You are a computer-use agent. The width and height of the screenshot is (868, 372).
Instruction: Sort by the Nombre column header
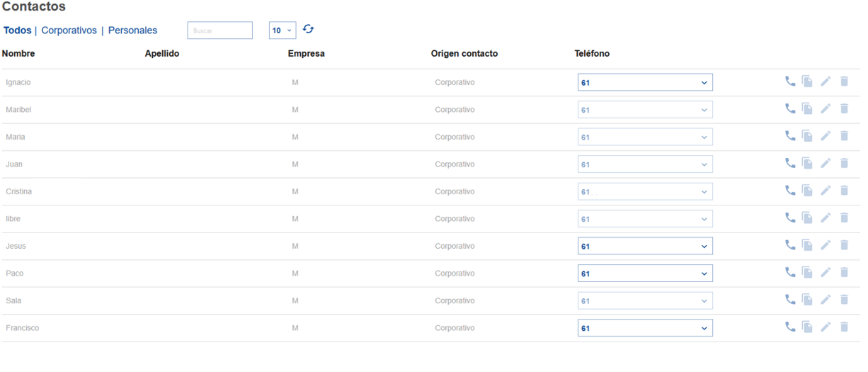coord(18,54)
